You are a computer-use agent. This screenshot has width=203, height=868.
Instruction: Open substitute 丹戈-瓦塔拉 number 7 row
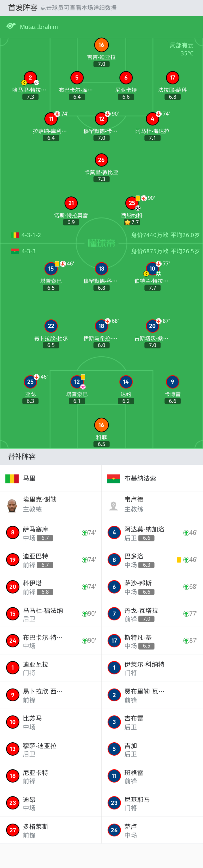152,614
